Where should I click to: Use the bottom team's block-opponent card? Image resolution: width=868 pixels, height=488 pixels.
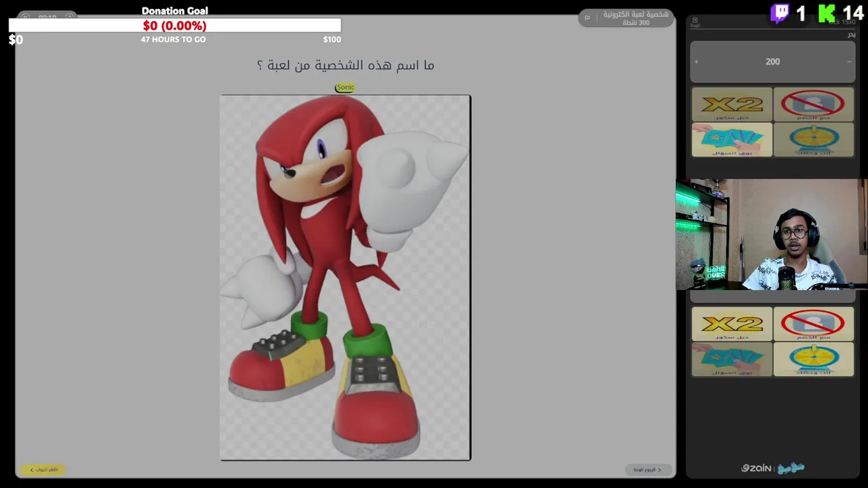pos(813,324)
